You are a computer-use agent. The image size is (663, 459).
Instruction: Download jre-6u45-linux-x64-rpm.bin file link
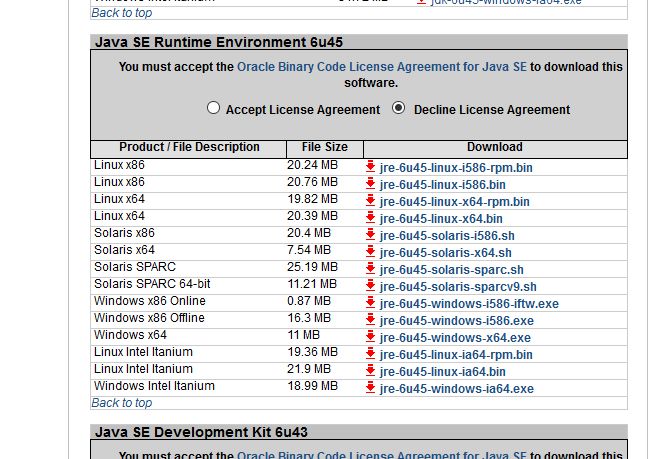(455, 202)
